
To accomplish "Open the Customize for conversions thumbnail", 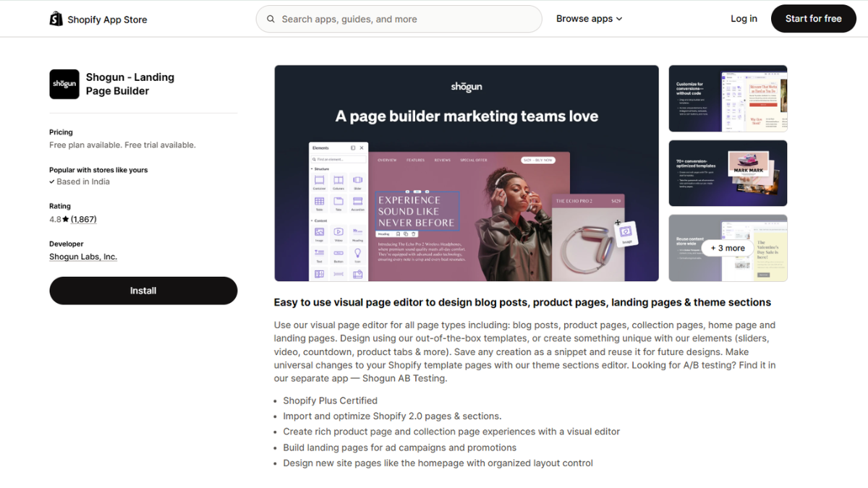I will point(728,98).
